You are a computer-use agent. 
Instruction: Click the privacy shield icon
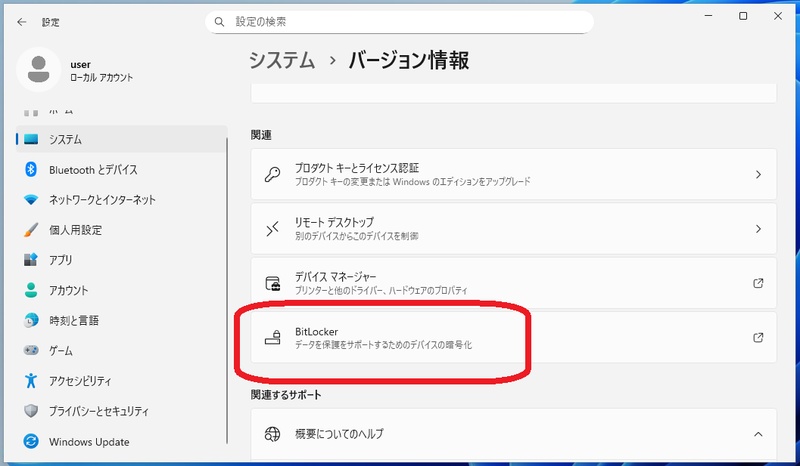[x=31, y=411]
